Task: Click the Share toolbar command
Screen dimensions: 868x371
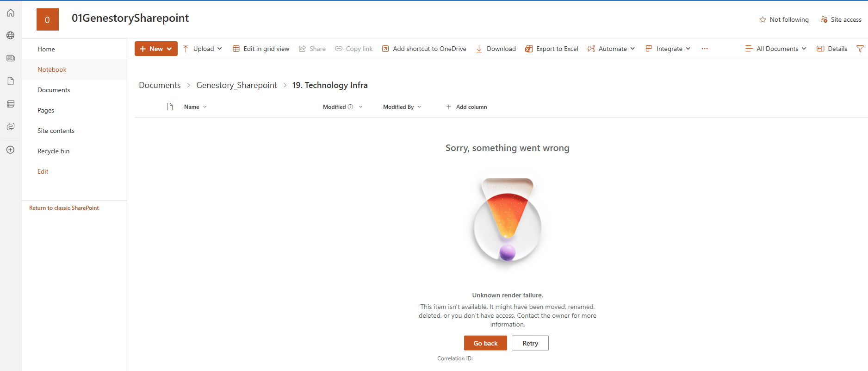Action: click(312, 49)
